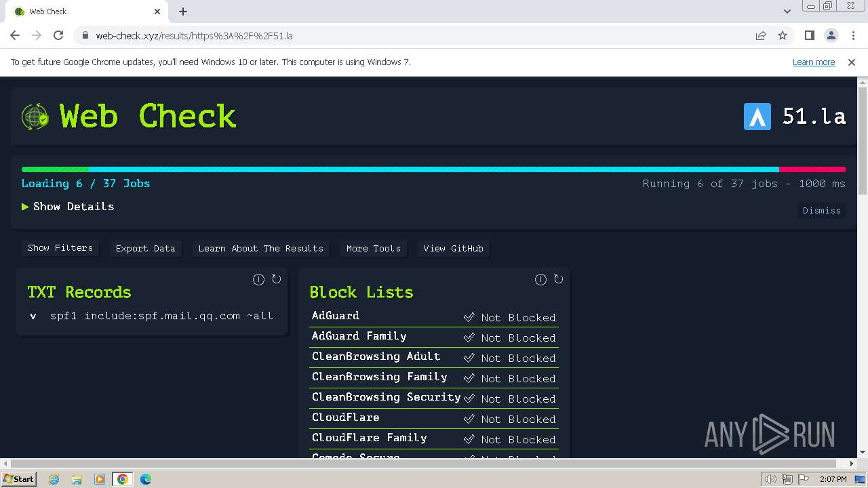Screen dimensions: 868x488
Task: Select the CloudFlare Family row
Action: pyautogui.click(x=434, y=439)
